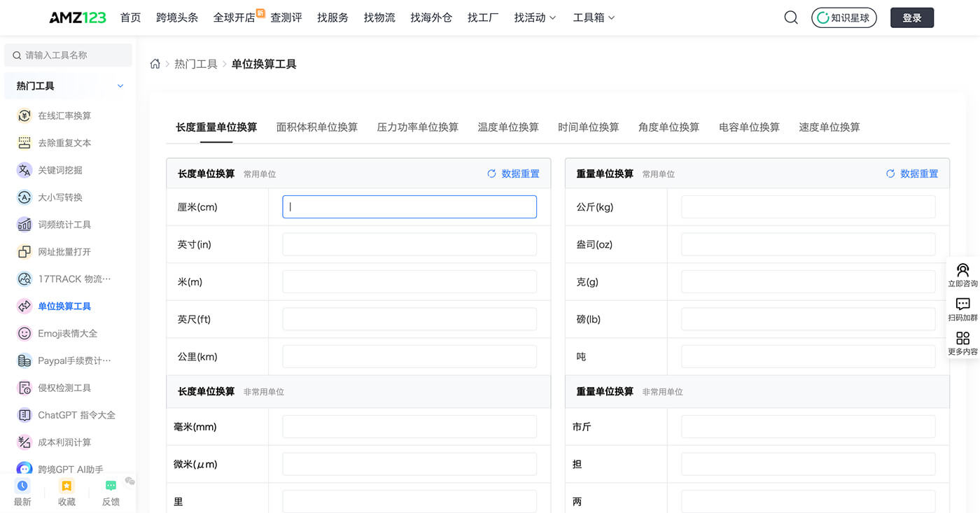This screenshot has height=513, width=980.
Task: Click the 最新 clock icon at bottom
Action: 22,486
